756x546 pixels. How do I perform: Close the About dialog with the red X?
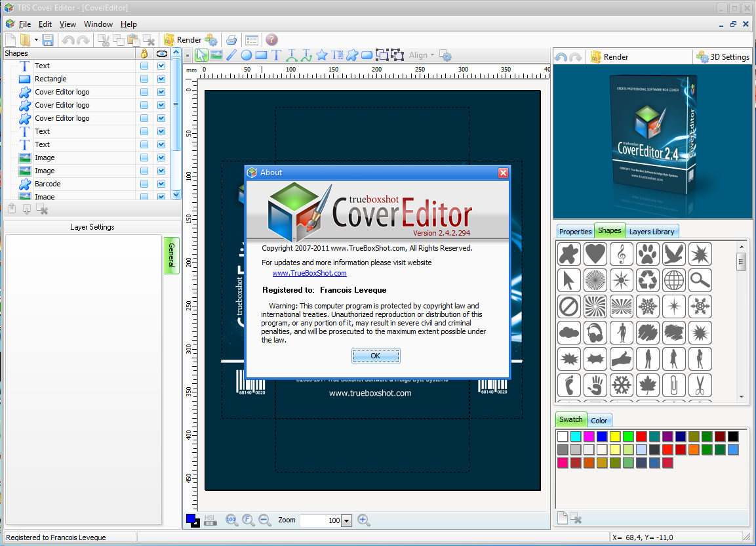[x=503, y=173]
